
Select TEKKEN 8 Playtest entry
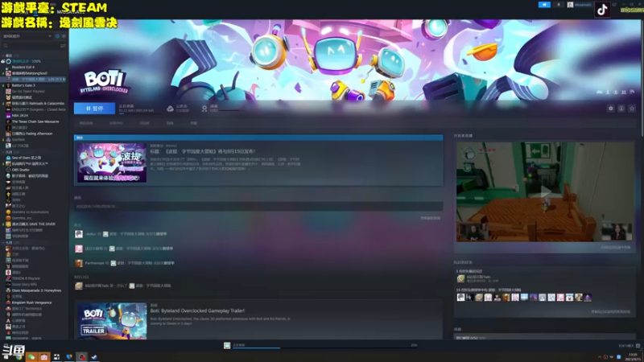[26, 278]
